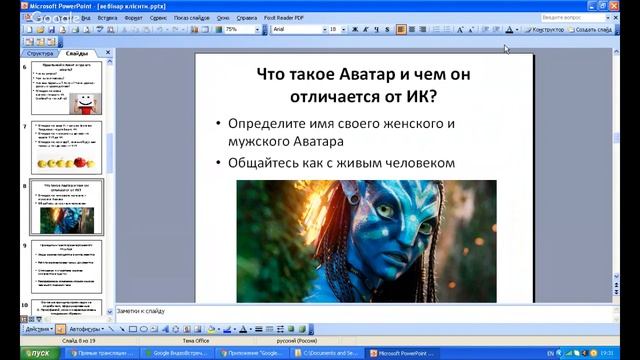Open the Показ слайдов menu
The height and width of the screenshot is (360, 640).
(191, 18)
